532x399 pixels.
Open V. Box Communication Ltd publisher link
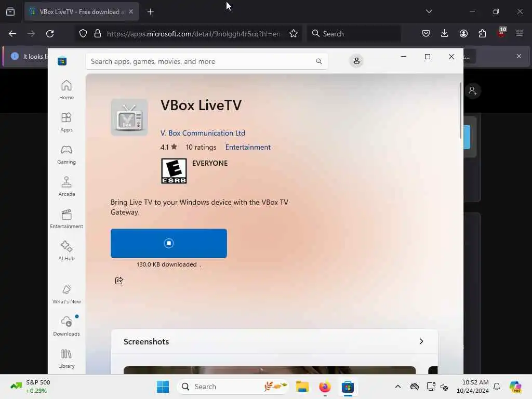coord(203,133)
